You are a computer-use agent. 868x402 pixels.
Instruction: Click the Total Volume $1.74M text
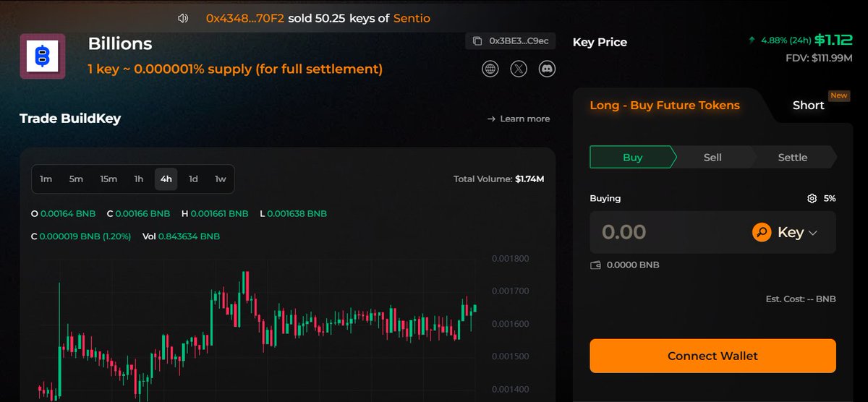pyautogui.click(x=499, y=179)
